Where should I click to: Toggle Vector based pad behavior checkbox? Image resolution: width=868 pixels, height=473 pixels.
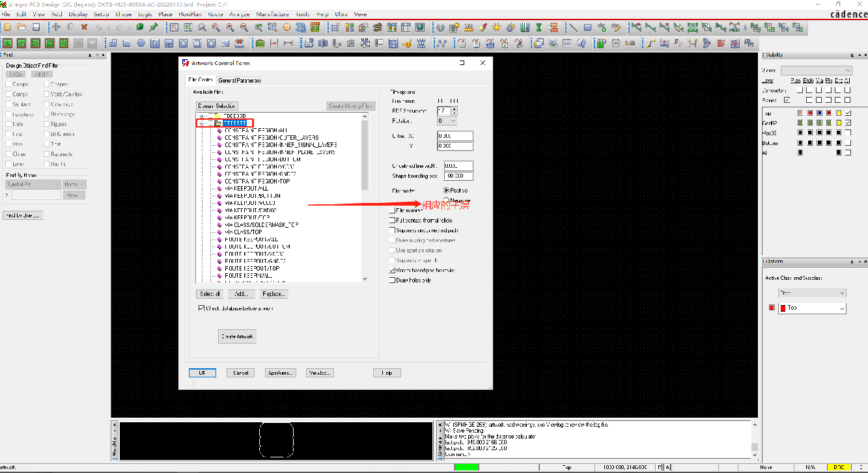pyautogui.click(x=392, y=270)
